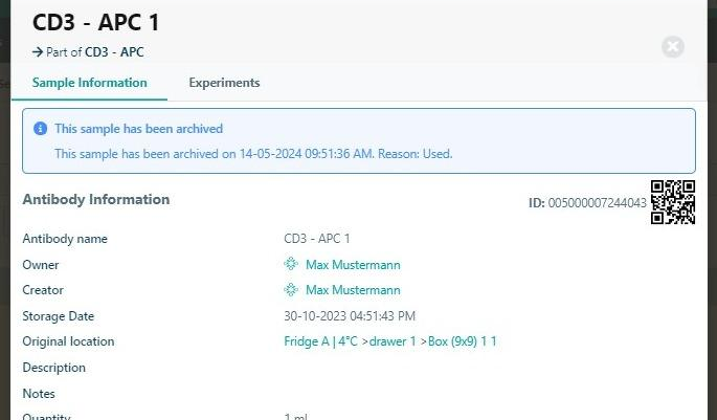Viewport: 717px width, 420px height.
Task: Click the Antibody name value text
Action: [x=317, y=239]
